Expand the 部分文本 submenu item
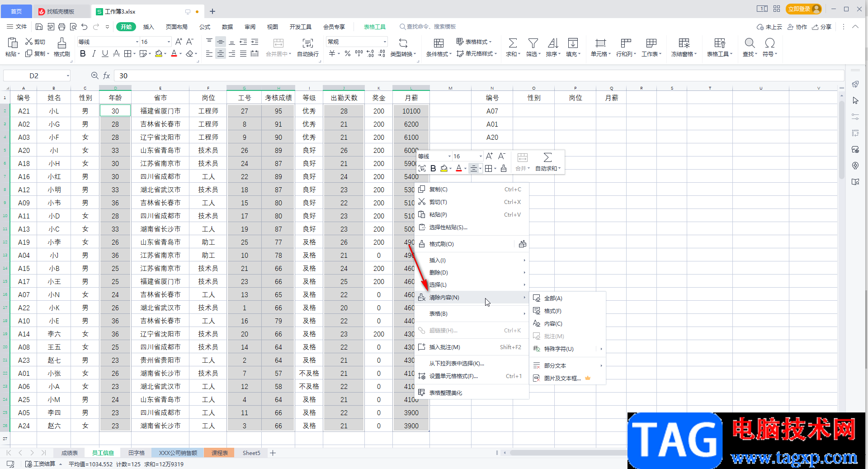The height and width of the screenshot is (469, 868). click(567, 365)
